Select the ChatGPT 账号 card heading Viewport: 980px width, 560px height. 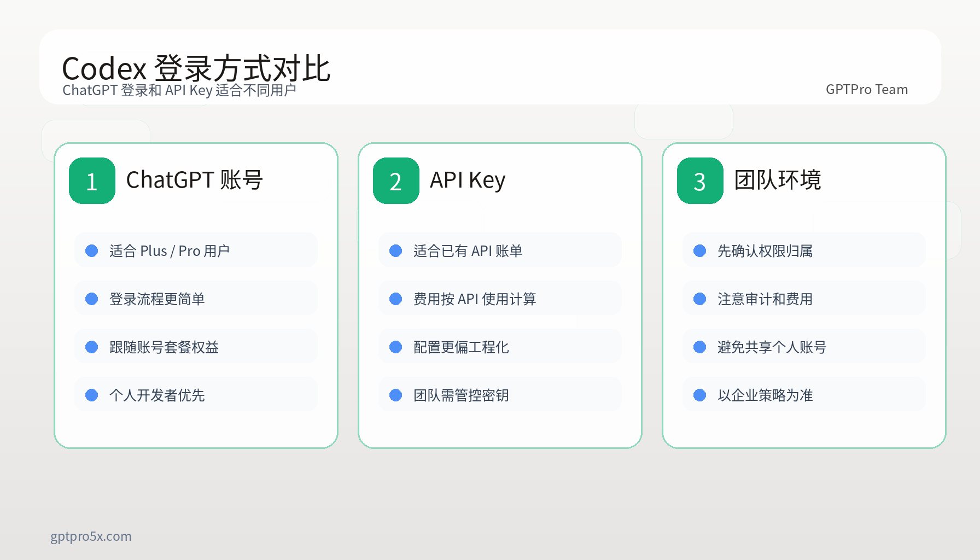pyautogui.click(x=195, y=180)
